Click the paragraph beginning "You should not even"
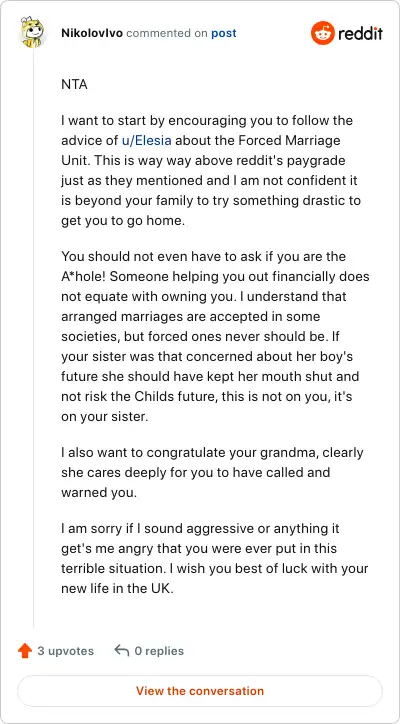The image size is (400, 724). 215,336
